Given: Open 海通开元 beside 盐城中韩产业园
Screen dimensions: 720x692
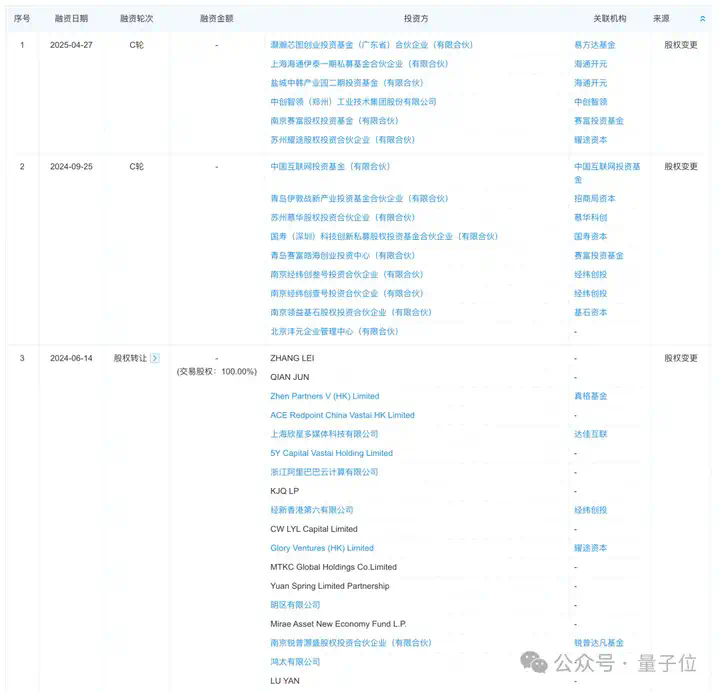Looking at the screenshot, I should [x=591, y=83].
